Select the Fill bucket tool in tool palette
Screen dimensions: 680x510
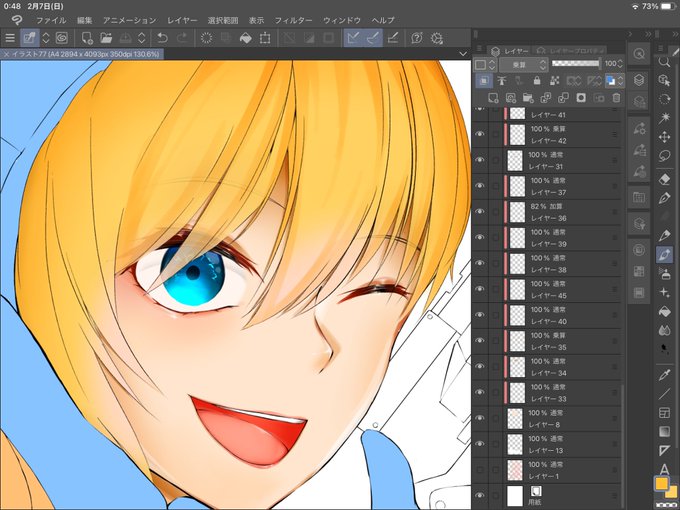(x=664, y=311)
